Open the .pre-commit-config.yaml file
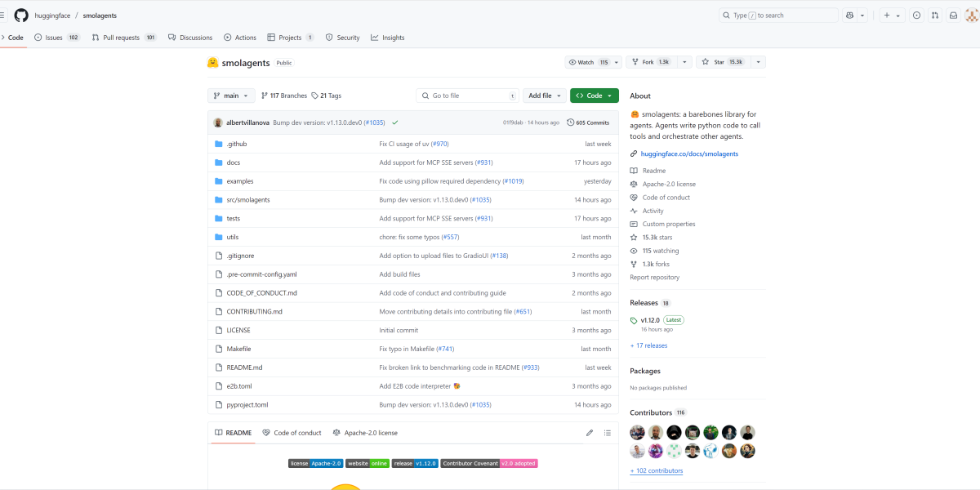The image size is (980, 490). click(261, 274)
